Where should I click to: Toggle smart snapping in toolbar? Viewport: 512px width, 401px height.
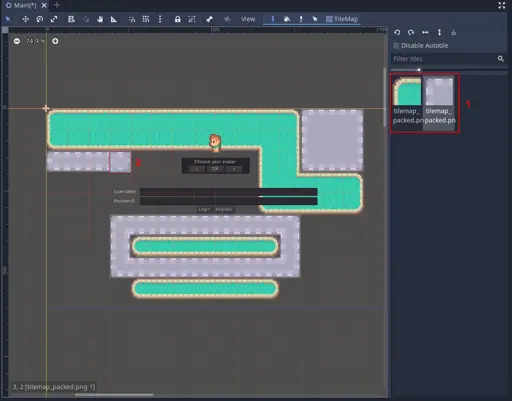[132, 19]
